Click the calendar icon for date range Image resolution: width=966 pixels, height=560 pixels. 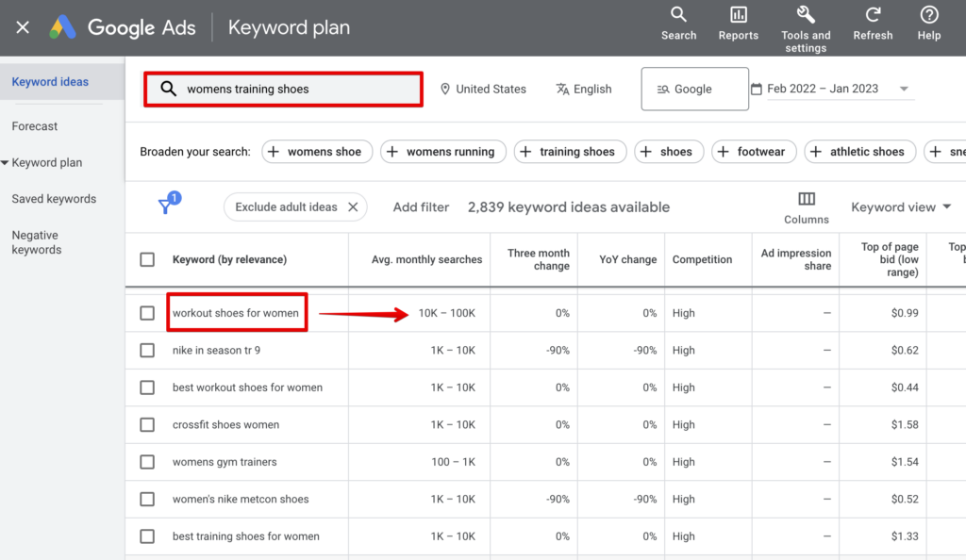coord(756,90)
